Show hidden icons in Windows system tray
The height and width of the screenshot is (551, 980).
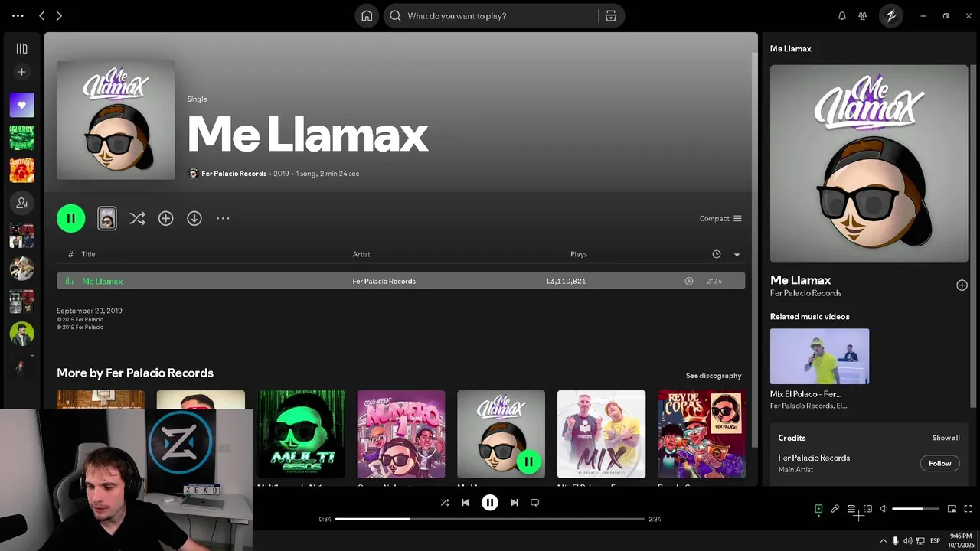tap(883, 540)
